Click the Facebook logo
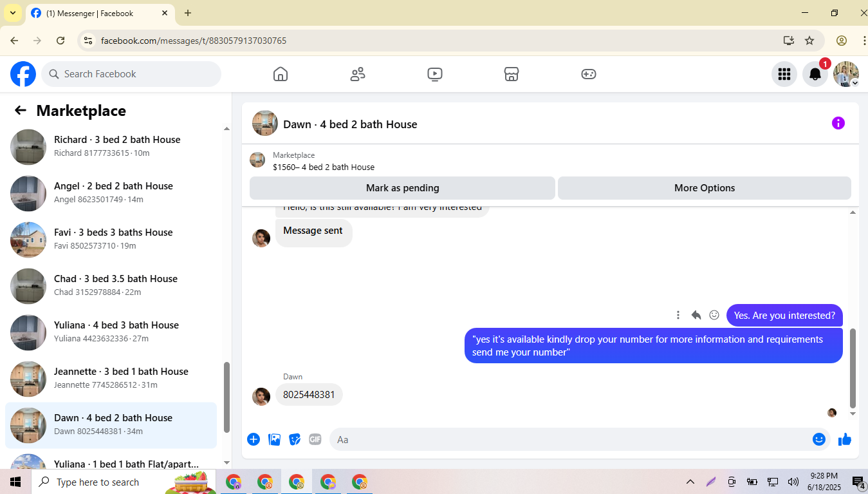This screenshot has width=868, height=494. point(23,74)
